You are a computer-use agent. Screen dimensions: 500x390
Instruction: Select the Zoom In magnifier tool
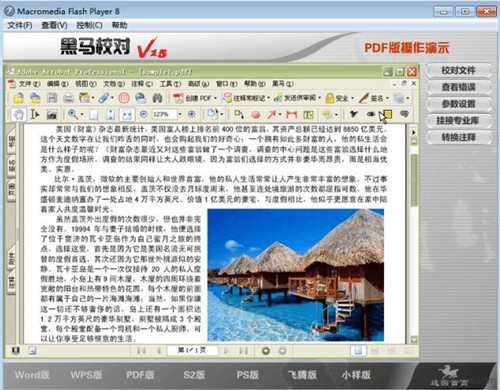coord(73,114)
